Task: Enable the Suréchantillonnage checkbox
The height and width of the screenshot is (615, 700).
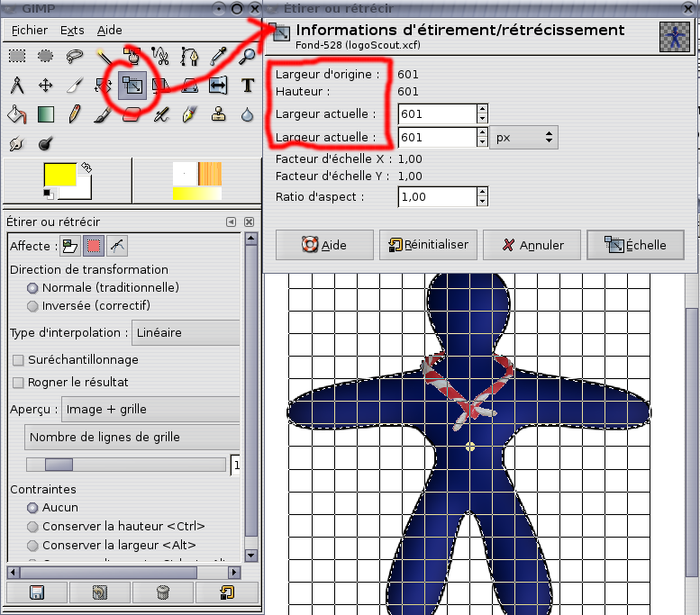Action: tap(18, 360)
